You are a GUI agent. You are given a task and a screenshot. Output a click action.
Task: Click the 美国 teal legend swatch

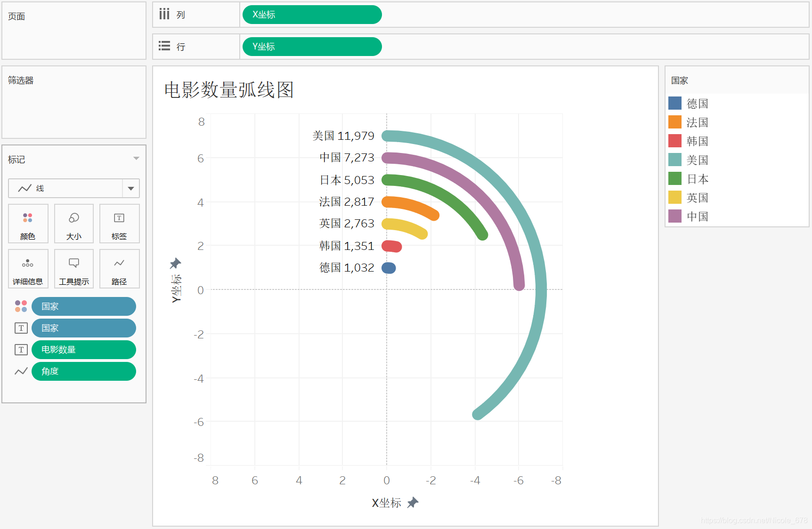pos(675,160)
